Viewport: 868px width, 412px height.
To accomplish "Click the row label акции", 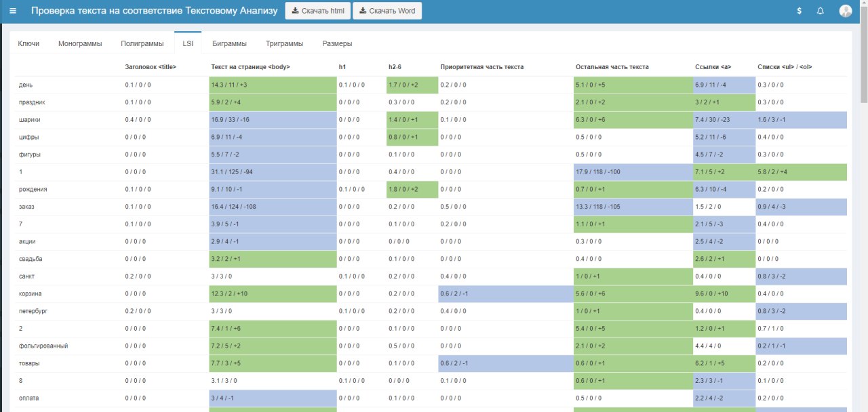I will (27, 241).
